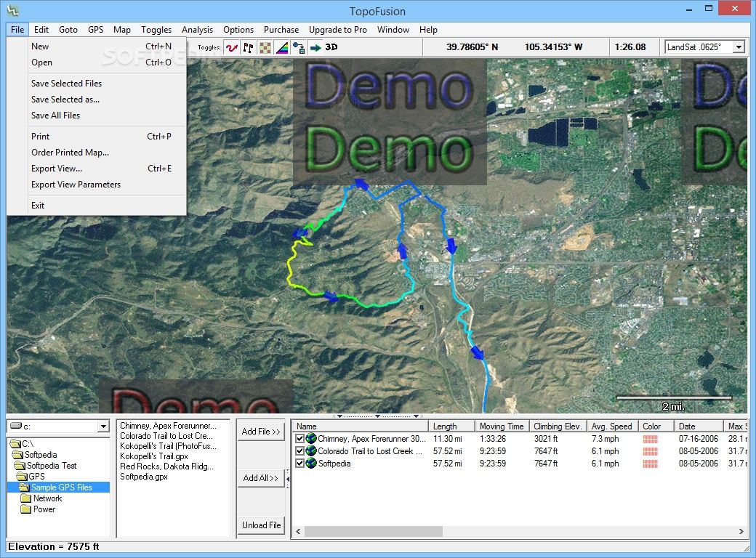The image size is (756, 558).
Task: Click the Elevation = 7575 ft status text
Action: 54,546
